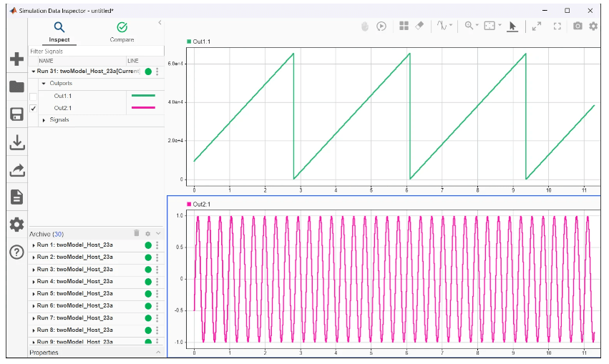Click the fit to view icon
Viewport: 609px width, 364px height.
click(x=489, y=26)
